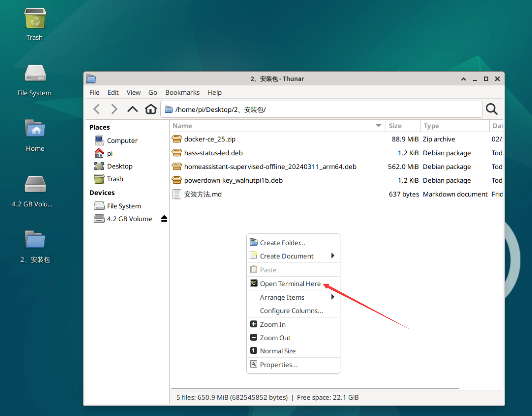Image resolution: width=532 pixels, height=416 pixels.
Task: Sort by the Size column header
Action: pos(403,126)
